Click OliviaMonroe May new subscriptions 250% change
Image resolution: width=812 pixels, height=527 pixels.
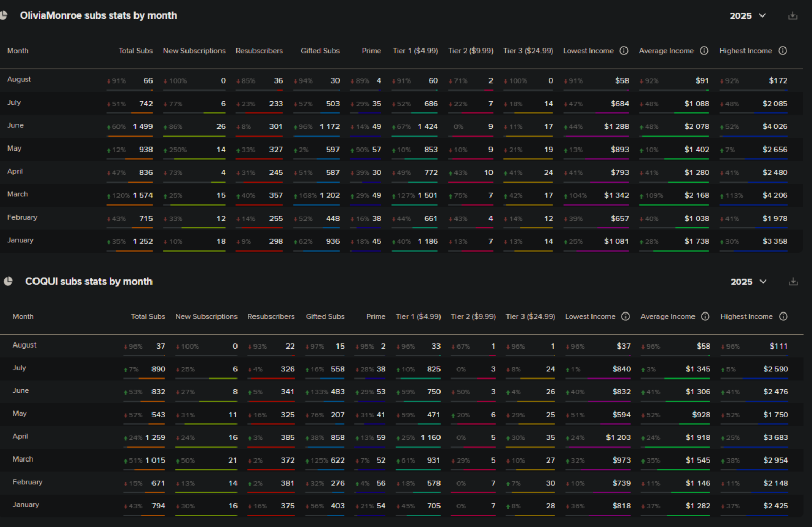[175, 150]
